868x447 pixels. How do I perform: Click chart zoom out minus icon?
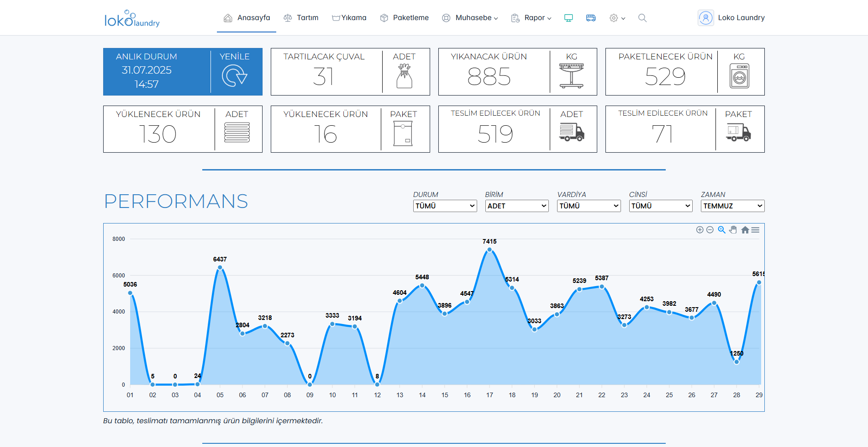(710, 230)
